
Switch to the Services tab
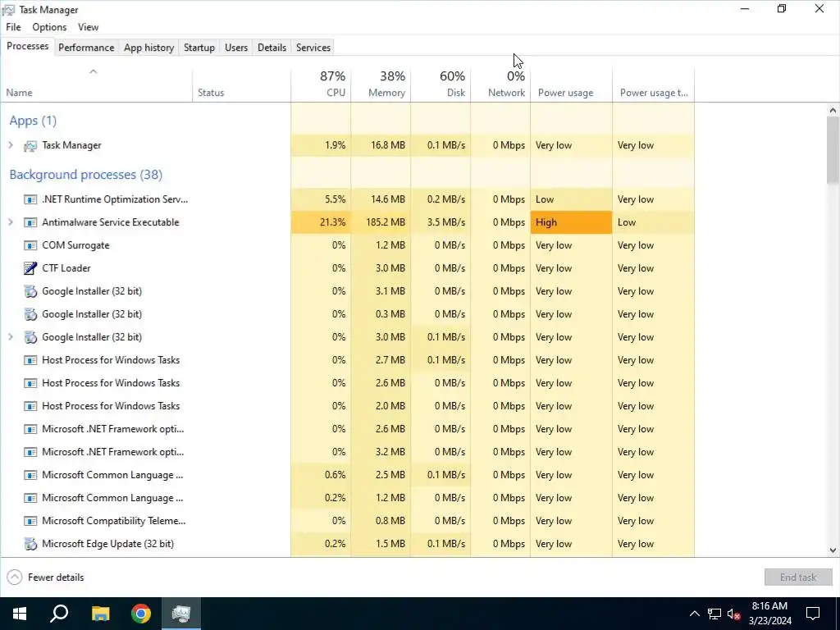(313, 48)
